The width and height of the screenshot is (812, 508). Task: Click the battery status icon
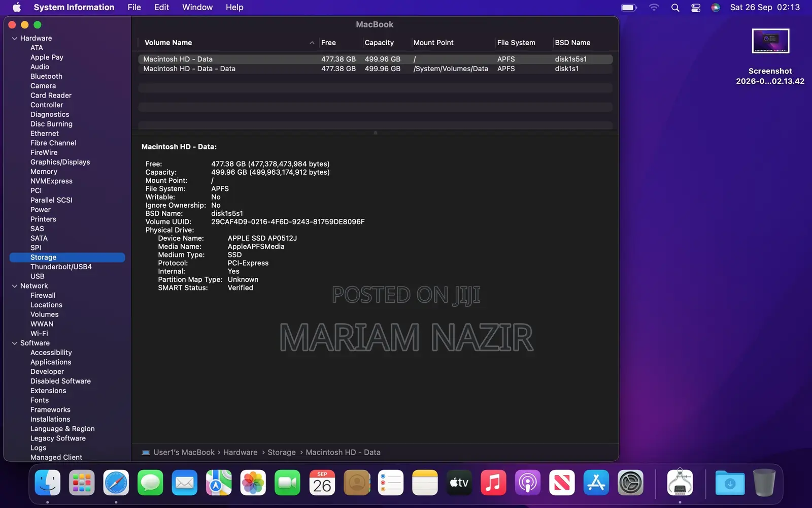coord(629,7)
